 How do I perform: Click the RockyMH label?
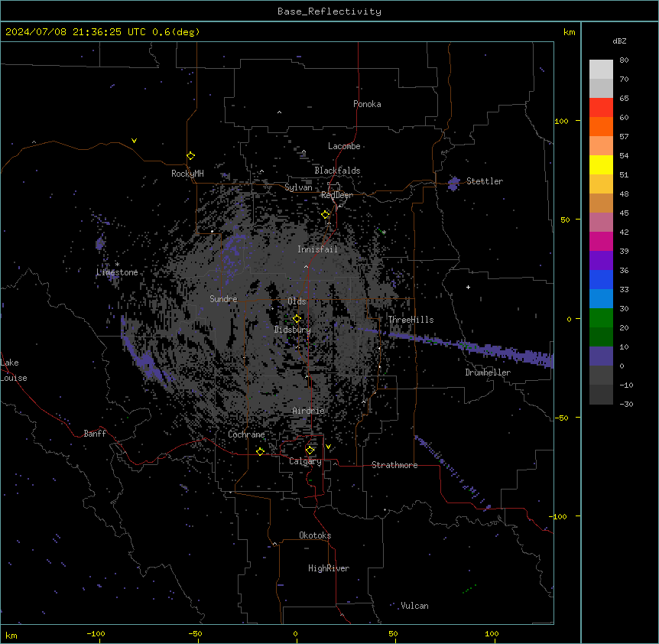(x=187, y=174)
